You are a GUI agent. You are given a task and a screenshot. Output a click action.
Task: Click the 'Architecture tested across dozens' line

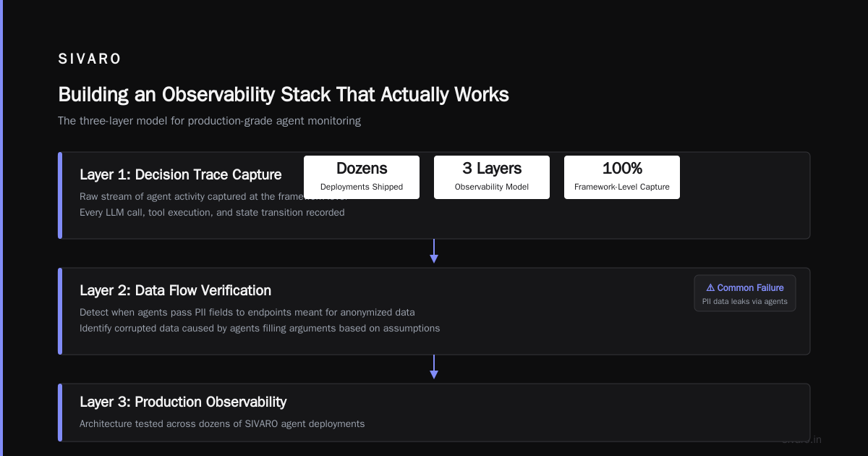coord(222,423)
